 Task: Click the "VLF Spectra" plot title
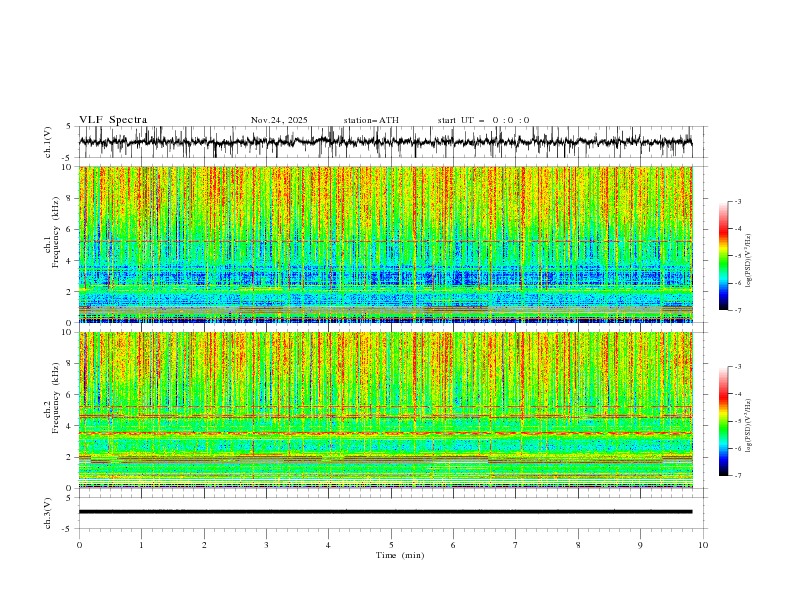pyautogui.click(x=113, y=120)
